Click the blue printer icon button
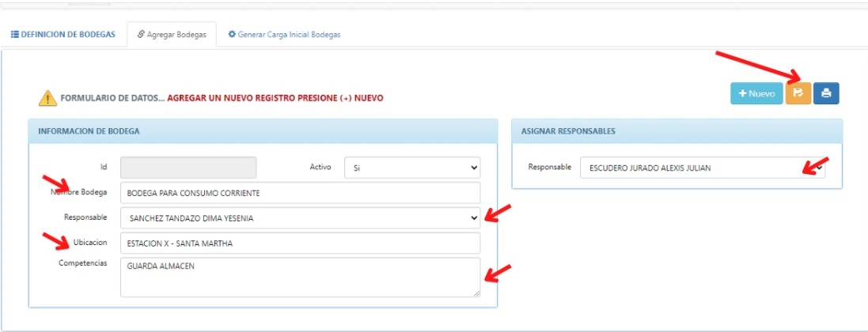Viewport: 868px width, 332px height. click(827, 93)
